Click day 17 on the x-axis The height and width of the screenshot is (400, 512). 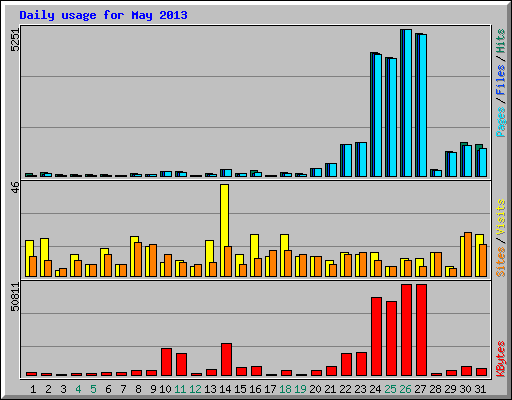270,389
